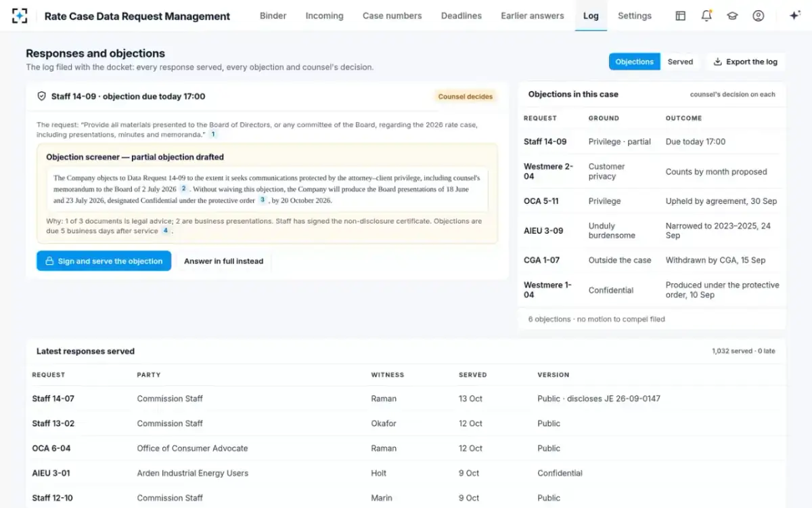812x508 pixels.
Task: Toggle the view to Objections
Action: click(634, 62)
